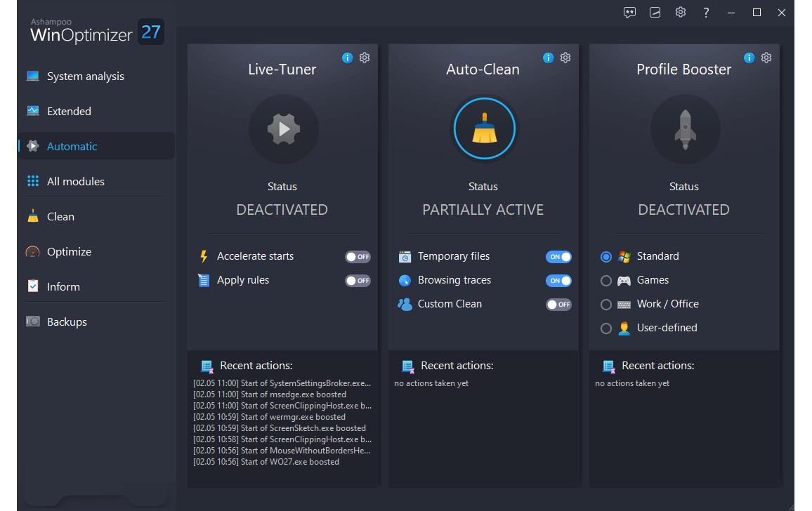Enable the Custom Clean toggle
812x511 pixels.
[x=558, y=305]
